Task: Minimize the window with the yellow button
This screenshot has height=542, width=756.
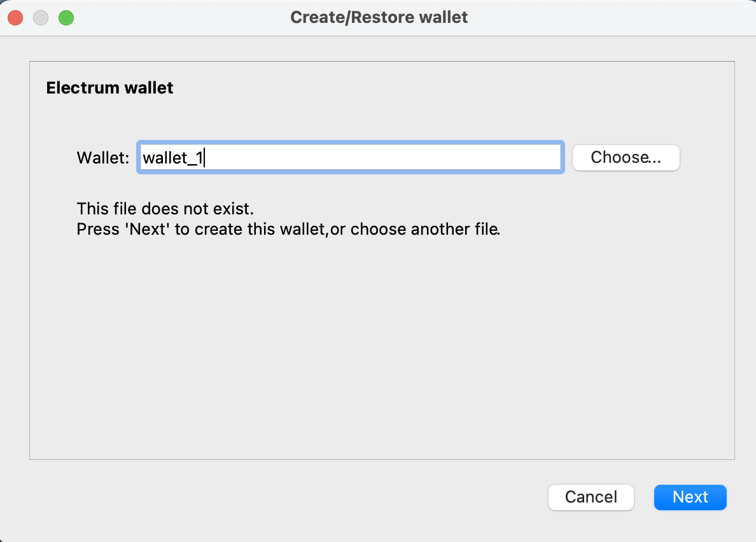Action: point(41,18)
